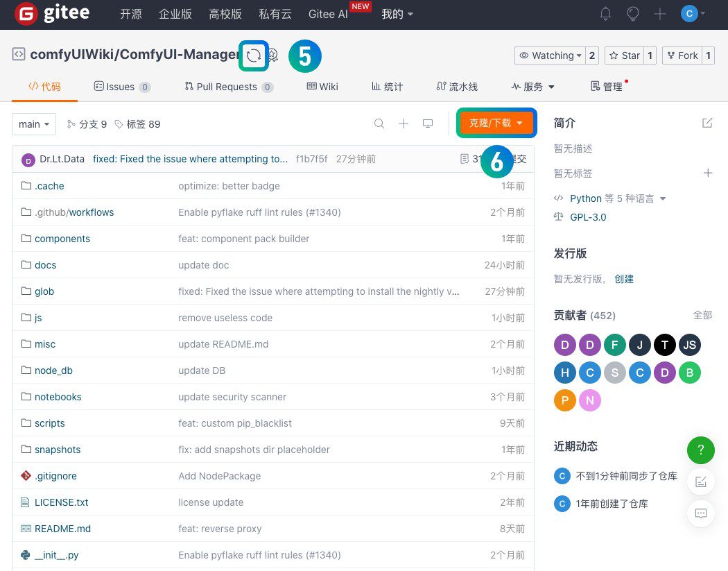Viewport: 728px width, 571px height.
Task: Open the README.md file
Action: (x=62, y=529)
